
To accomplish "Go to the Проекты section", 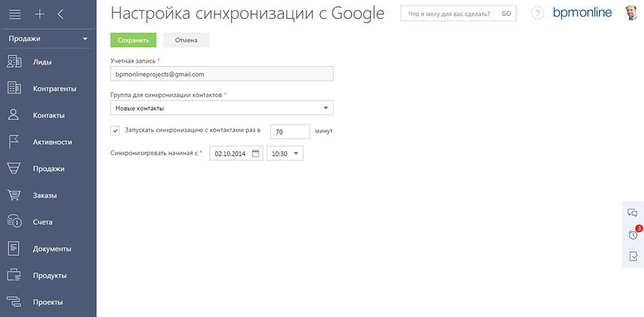I will point(48,303).
